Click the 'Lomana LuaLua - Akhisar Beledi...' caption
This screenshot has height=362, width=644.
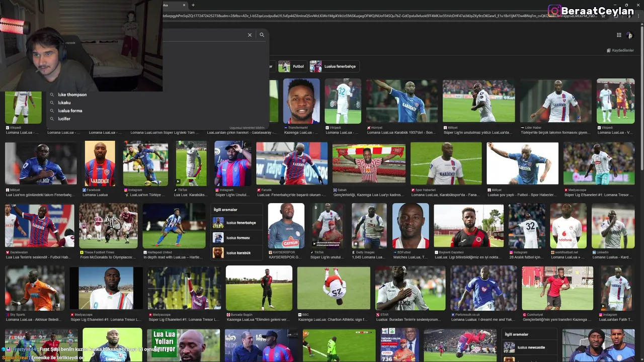[33, 319]
